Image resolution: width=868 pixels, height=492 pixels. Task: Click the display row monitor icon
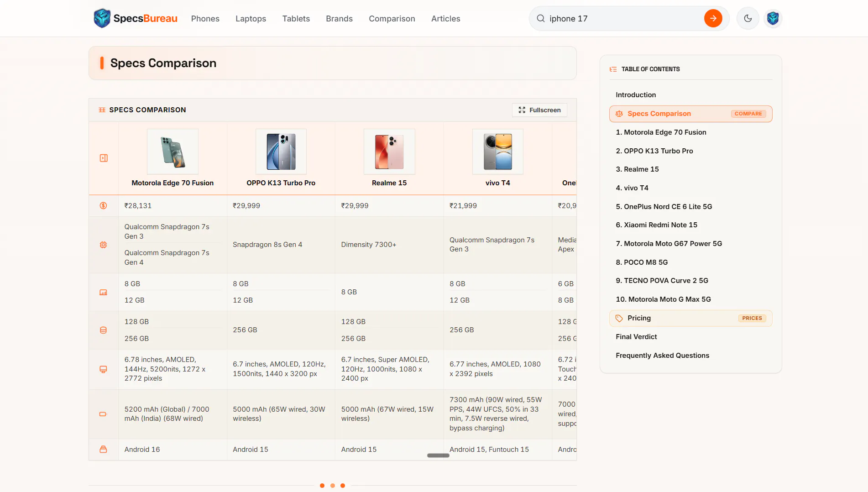[104, 369]
